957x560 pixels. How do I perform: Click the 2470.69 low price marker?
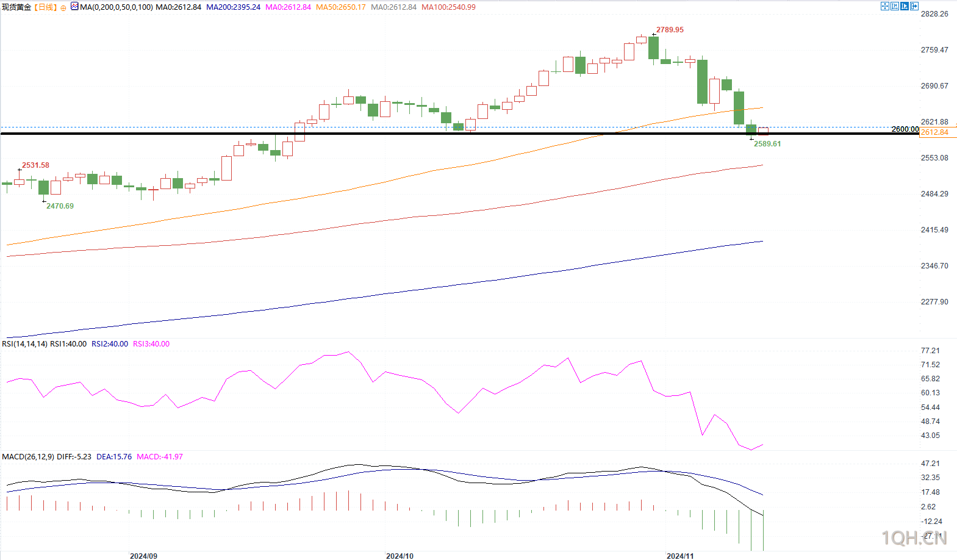pyautogui.click(x=60, y=206)
